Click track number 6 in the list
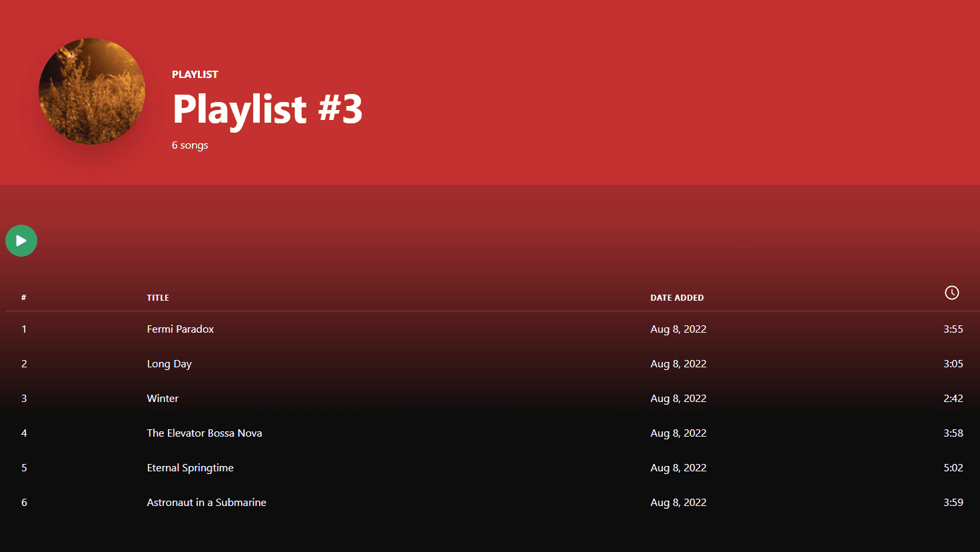The width and height of the screenshot is (980, 552). point(24,503)
